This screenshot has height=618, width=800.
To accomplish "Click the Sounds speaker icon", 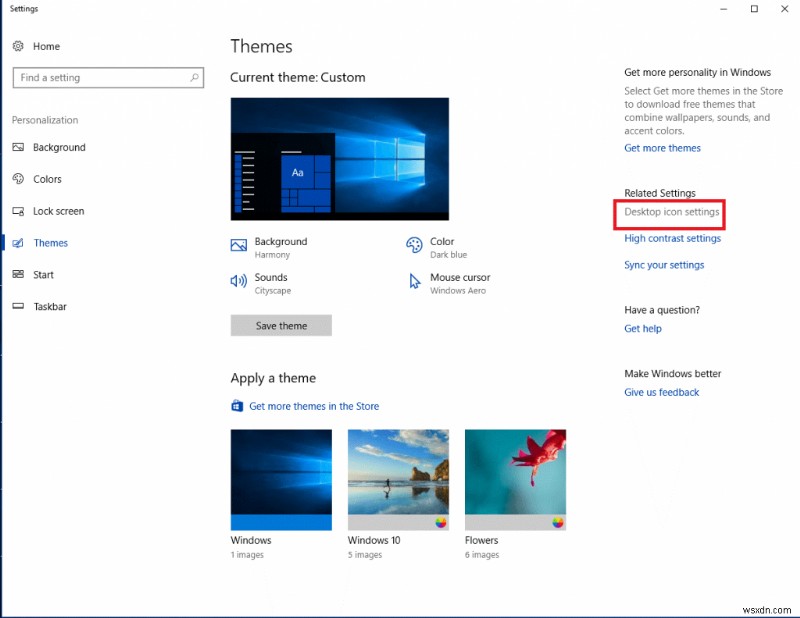I will pos(239,281).
